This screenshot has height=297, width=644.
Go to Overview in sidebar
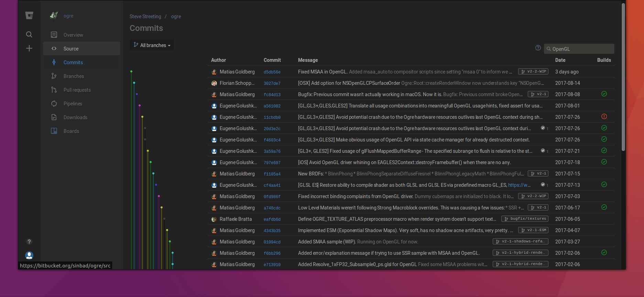(81, 35)
